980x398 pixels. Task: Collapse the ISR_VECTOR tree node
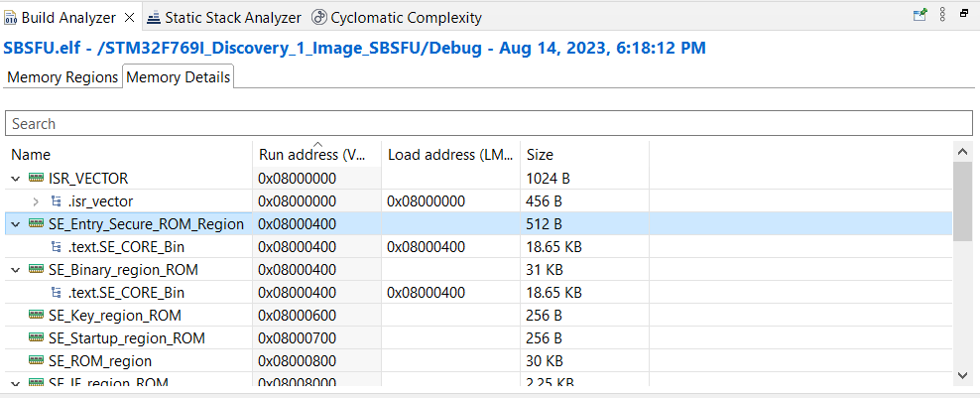(x=16, y=179)
